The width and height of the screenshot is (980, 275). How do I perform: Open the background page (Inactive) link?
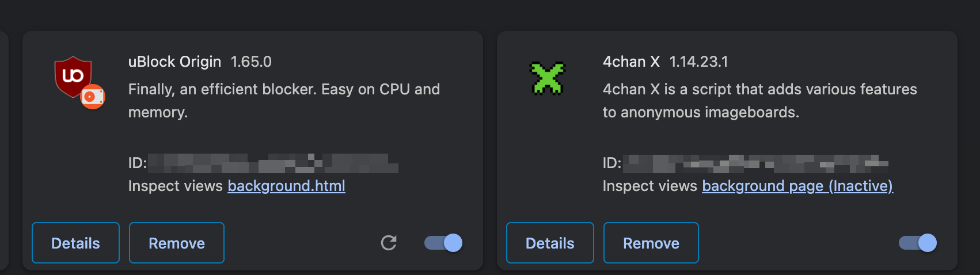click(797, 186)
